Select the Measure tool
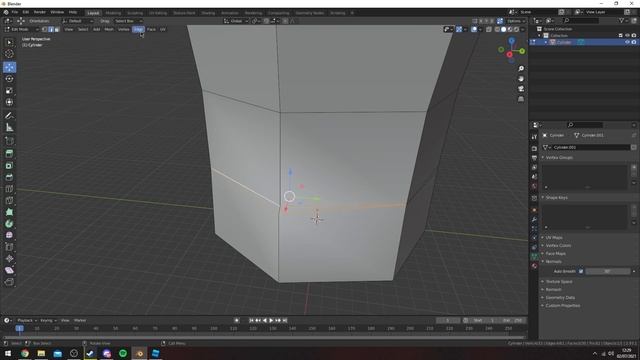The image size is (640, 360). [9, 128]
